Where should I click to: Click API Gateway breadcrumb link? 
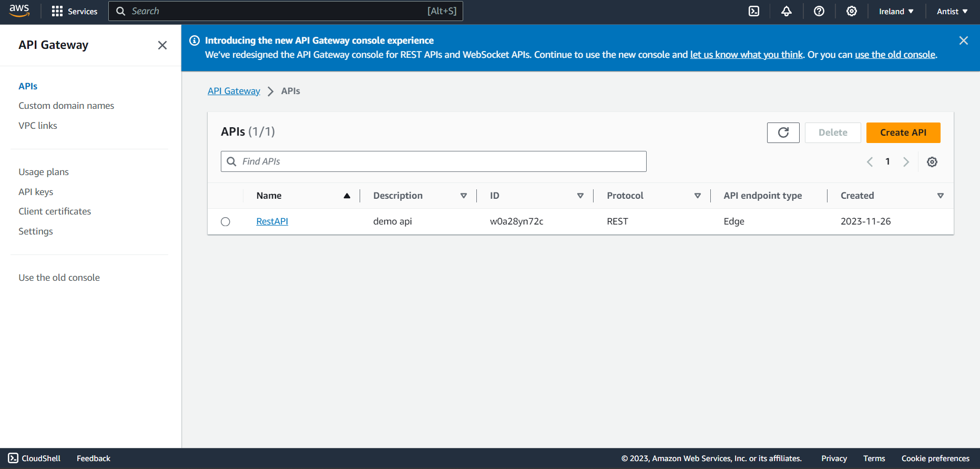[x=234, y=91]
